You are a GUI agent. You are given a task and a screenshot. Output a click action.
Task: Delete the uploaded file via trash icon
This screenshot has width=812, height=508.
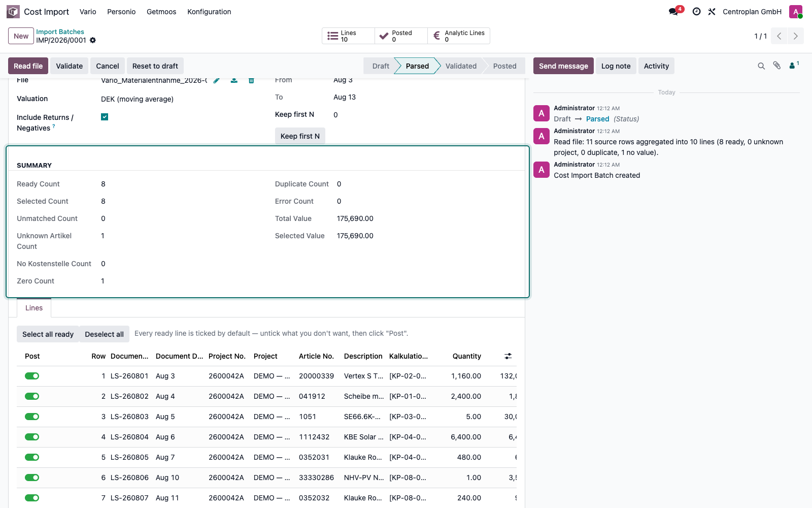point(251,80)
